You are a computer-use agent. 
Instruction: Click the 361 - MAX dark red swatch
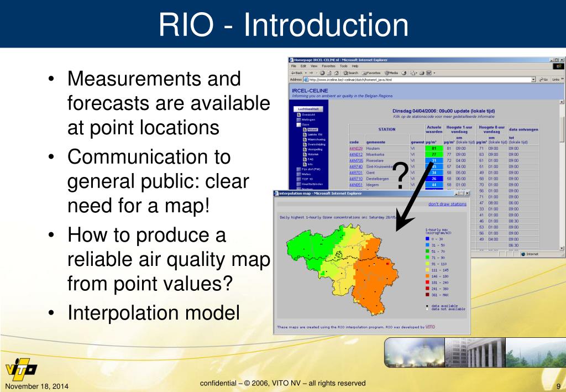click(427, 295)
